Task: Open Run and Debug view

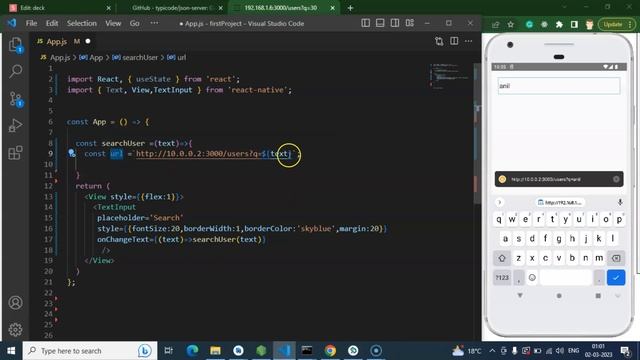Action: tap(16, 126)
